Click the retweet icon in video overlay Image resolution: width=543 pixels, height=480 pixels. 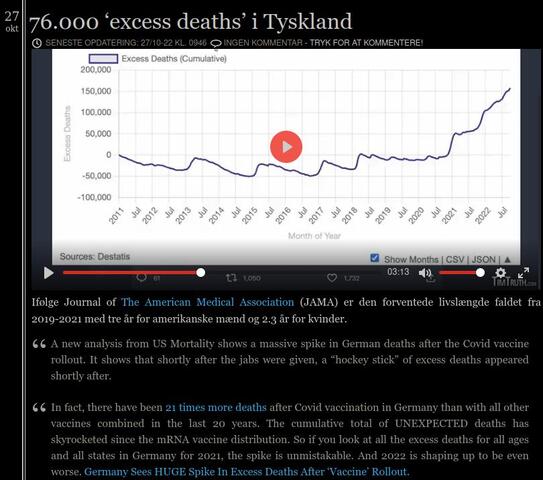(231, 278)
